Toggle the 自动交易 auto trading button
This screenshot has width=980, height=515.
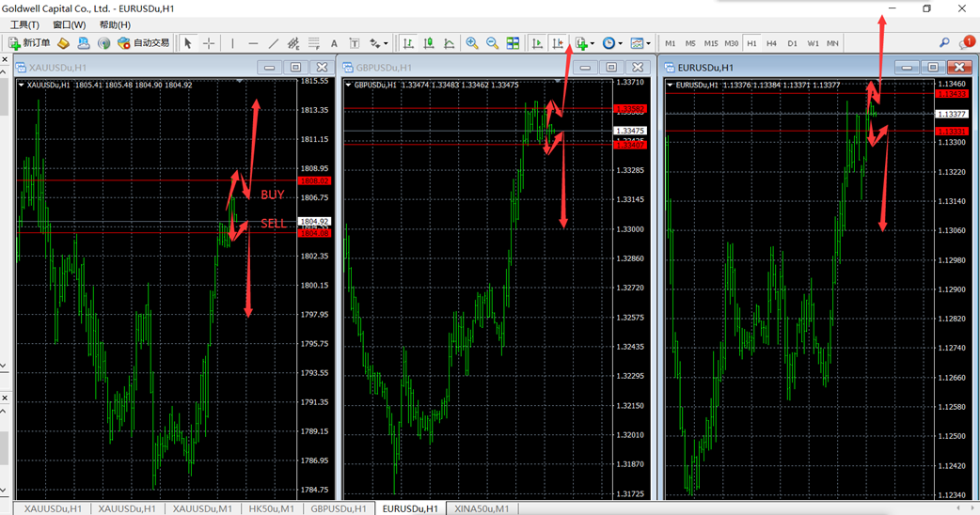pyautogui.click(x=144, y=43)
